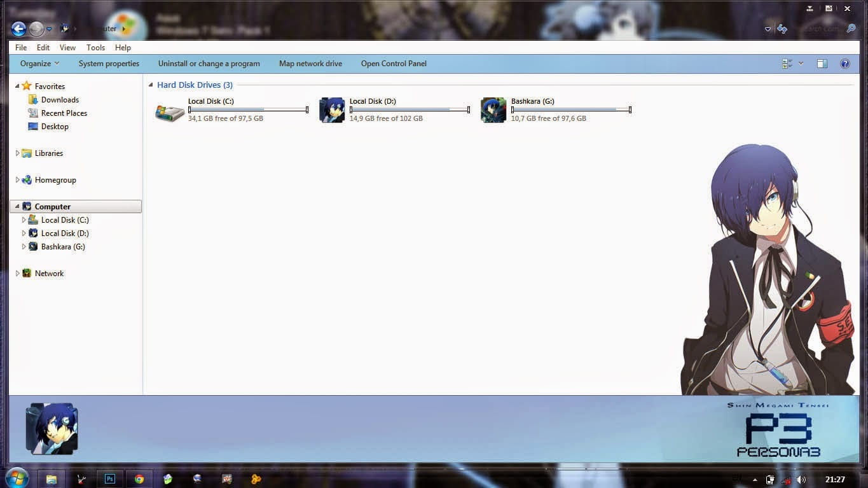Open the Help question mark icon
The image size is (868, 488).
[844, 64]
